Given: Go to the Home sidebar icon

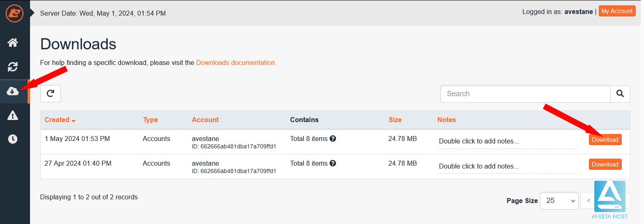Looking at the screenshot, I should click(13, 42).
